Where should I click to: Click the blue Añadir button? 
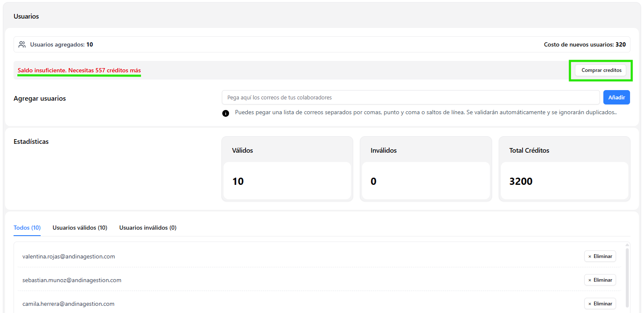[616, 97]
